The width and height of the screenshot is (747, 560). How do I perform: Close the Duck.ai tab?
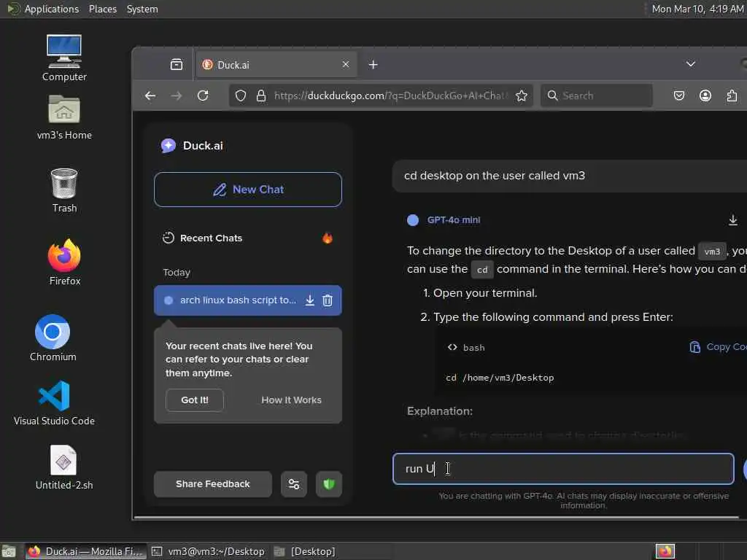coord(346,64)
